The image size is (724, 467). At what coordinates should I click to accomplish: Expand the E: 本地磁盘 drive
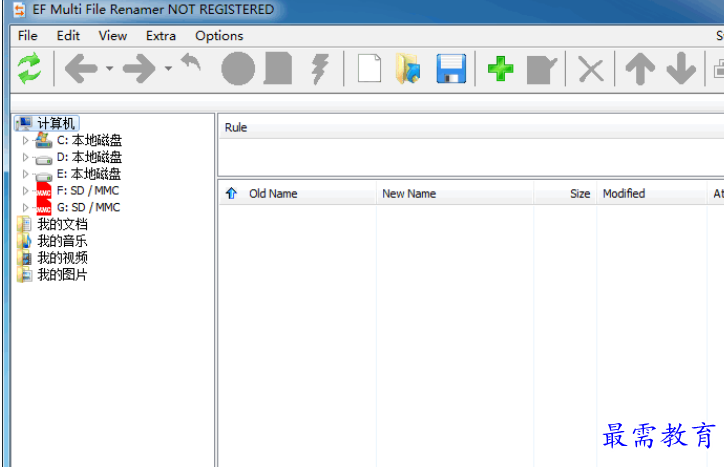[x=25, y=174]
